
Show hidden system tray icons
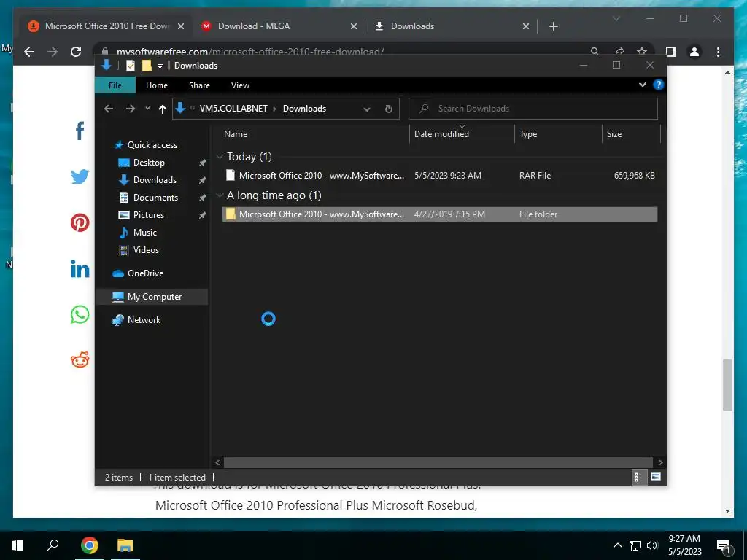coord(617,545)
